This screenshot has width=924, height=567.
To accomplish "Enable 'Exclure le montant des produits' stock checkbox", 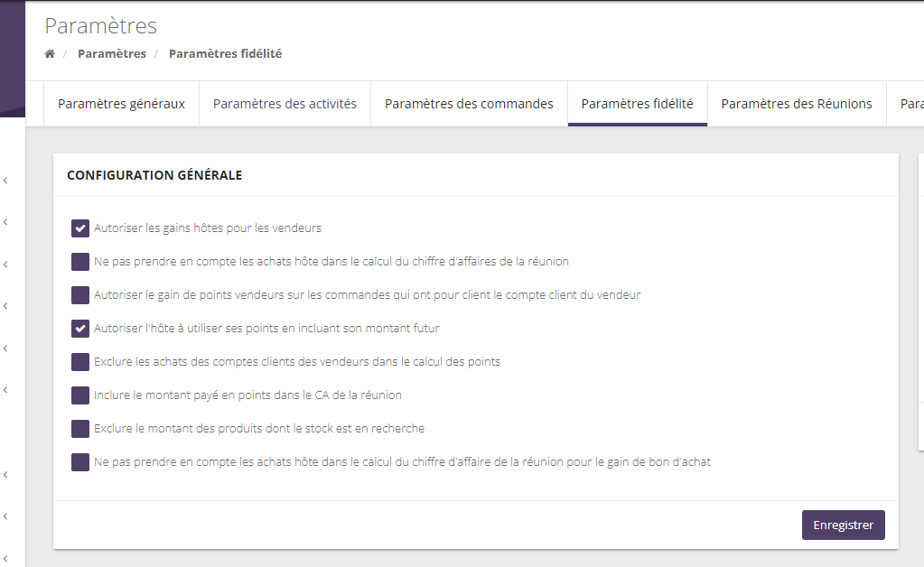I will pos(80,429).
